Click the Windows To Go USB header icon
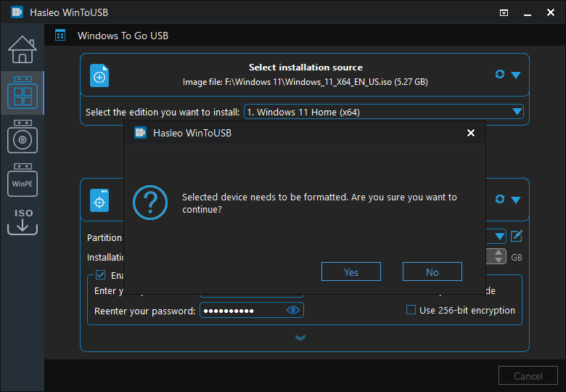566x392 pixels. tap(60, 36)
